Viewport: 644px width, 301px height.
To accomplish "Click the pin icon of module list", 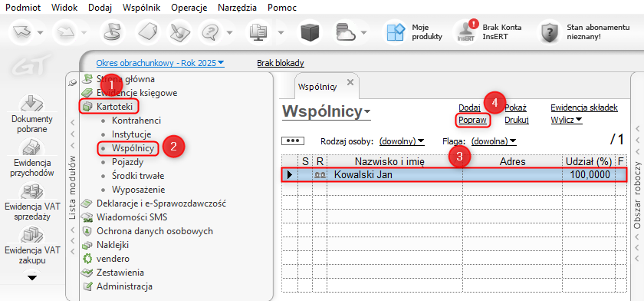I will tap(72, 83).
